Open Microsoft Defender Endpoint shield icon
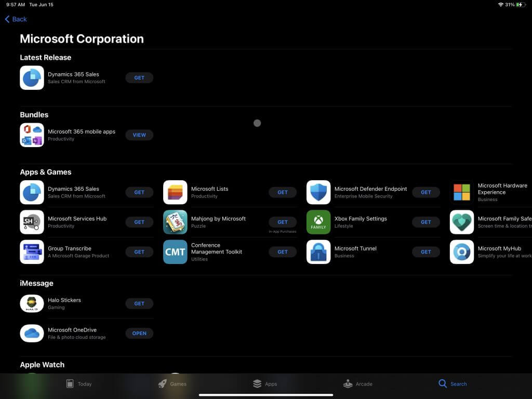The image size is (532, 399). 318,192
